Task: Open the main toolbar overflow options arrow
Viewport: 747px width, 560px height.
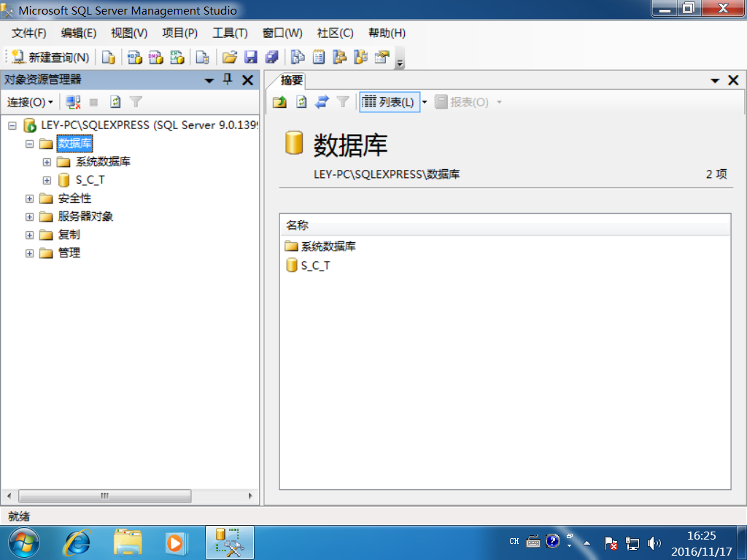Action: (400, 63)
